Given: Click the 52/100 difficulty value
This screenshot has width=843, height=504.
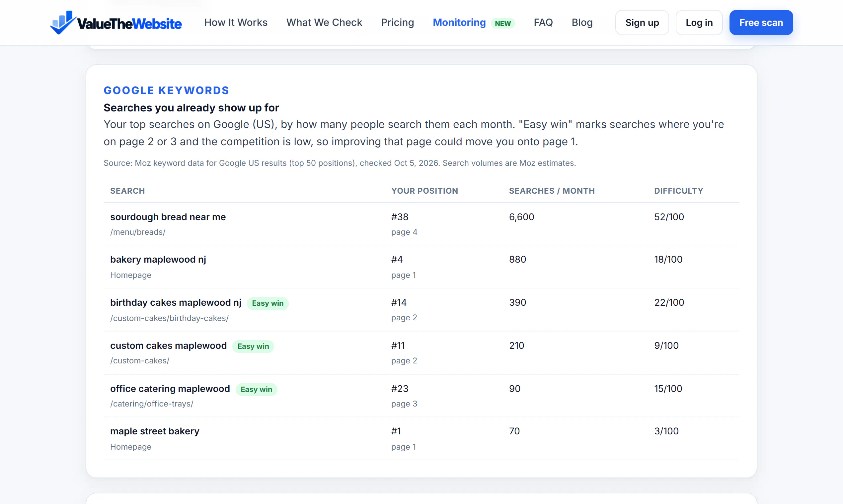Looking at the screenshot, I should [x=669, y=217].
